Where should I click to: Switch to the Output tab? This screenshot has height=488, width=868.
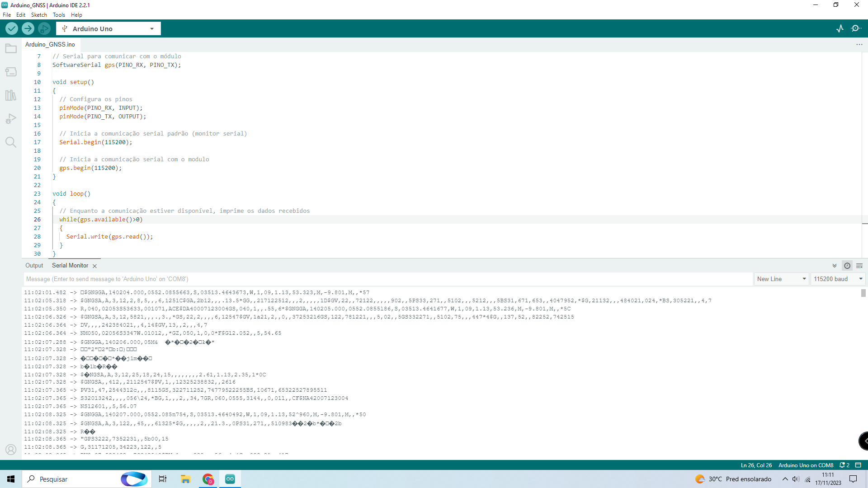pyautogui.click(x=34, y=266)
